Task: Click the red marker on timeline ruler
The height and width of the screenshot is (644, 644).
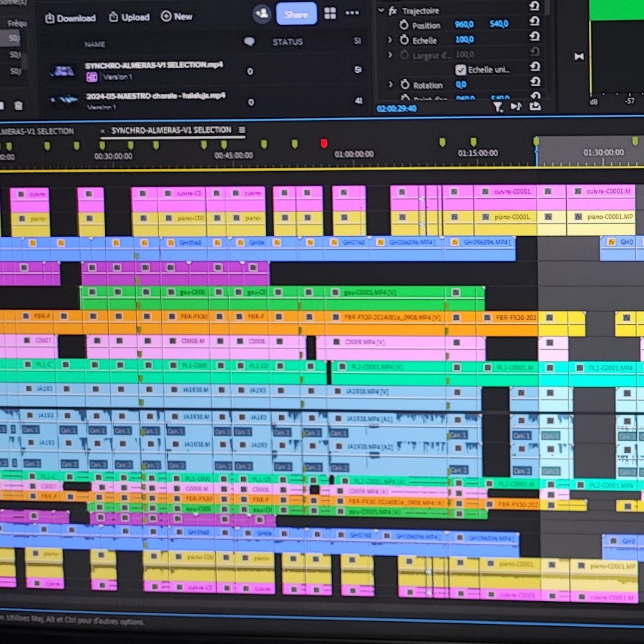Action: [323, 144]
